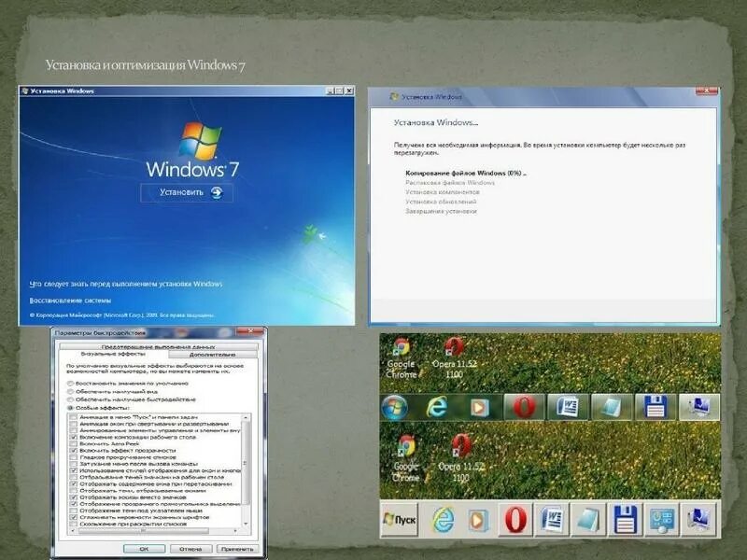Open Start orb on the Aero taskbar
The width and height of the screenshot is (747, 560).
coord(394,407)
